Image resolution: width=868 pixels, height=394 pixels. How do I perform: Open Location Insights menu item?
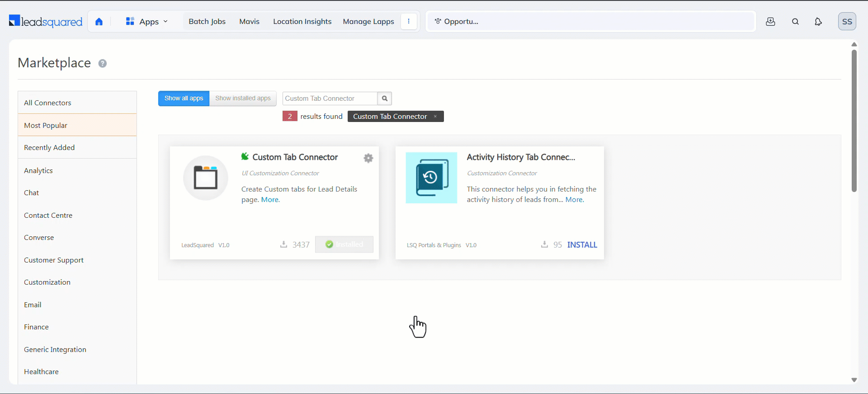pyautogui.click(x=302, y=22)
